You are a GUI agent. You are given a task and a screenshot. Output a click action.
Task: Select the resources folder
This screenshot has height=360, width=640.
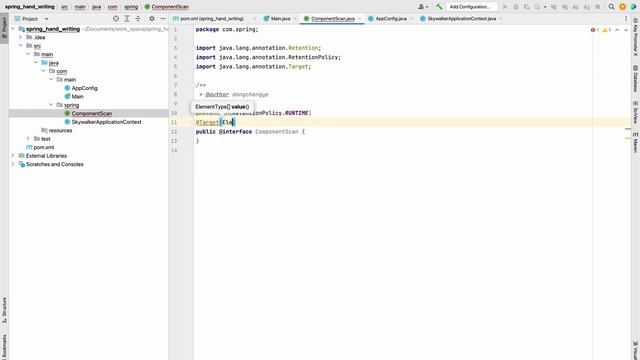(x=60, y=131)
